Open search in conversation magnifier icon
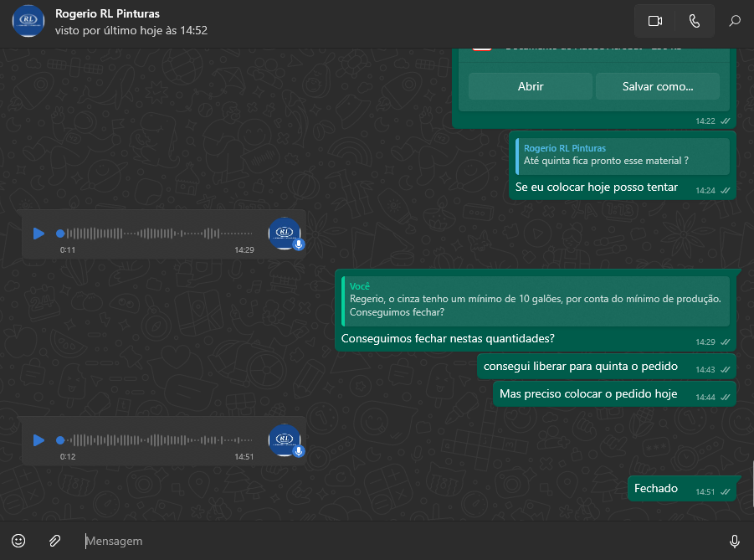This screenshot has width=754, height=560. [x=734, y=21]
